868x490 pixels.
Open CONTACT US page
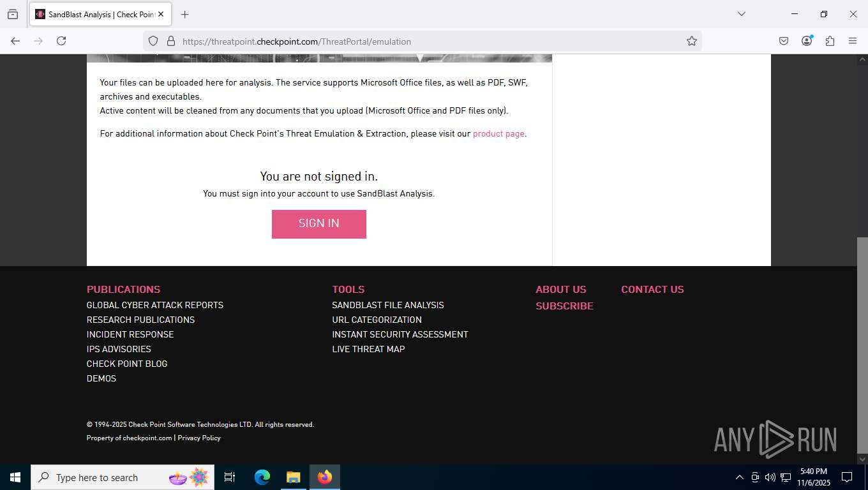pyautogui.click(x=652, y=290)
